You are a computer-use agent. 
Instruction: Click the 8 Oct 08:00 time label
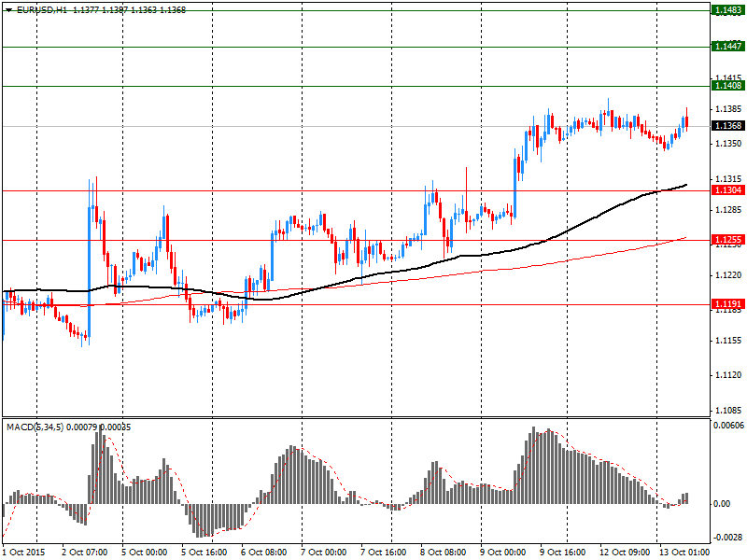point(443,553)
